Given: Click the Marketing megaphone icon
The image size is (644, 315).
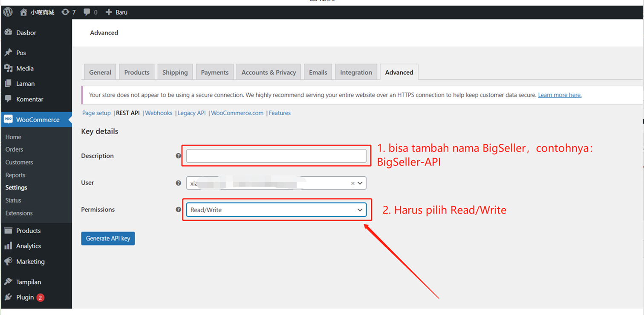Looking at the screenshot, I should [8, 261].
